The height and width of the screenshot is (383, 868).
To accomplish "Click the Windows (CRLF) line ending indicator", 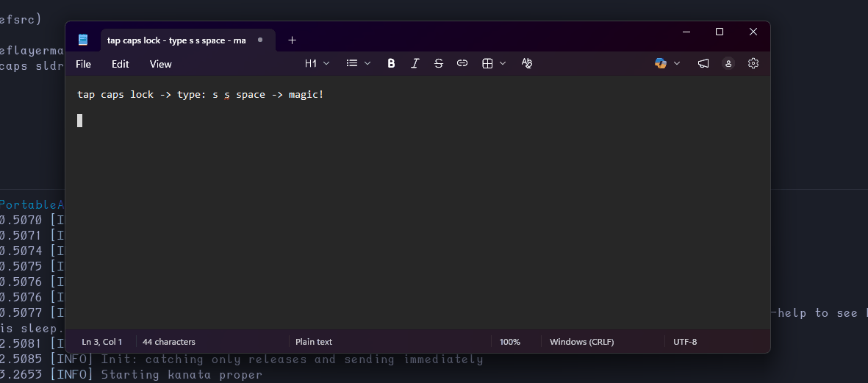I will [581, 342].
